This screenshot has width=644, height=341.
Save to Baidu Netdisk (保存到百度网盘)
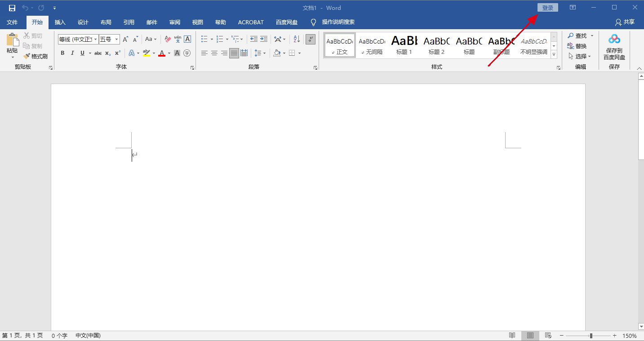coord(614,47)
